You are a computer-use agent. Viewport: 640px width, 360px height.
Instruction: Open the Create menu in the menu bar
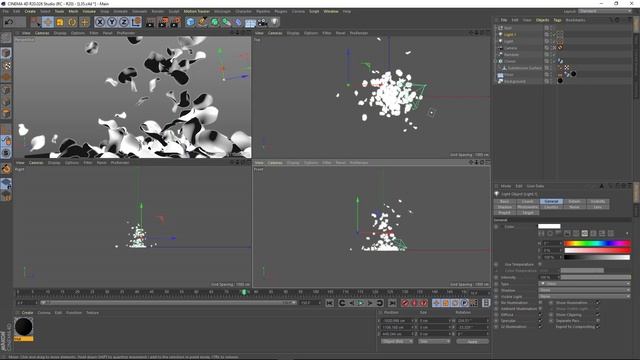[x=30, y=11]
